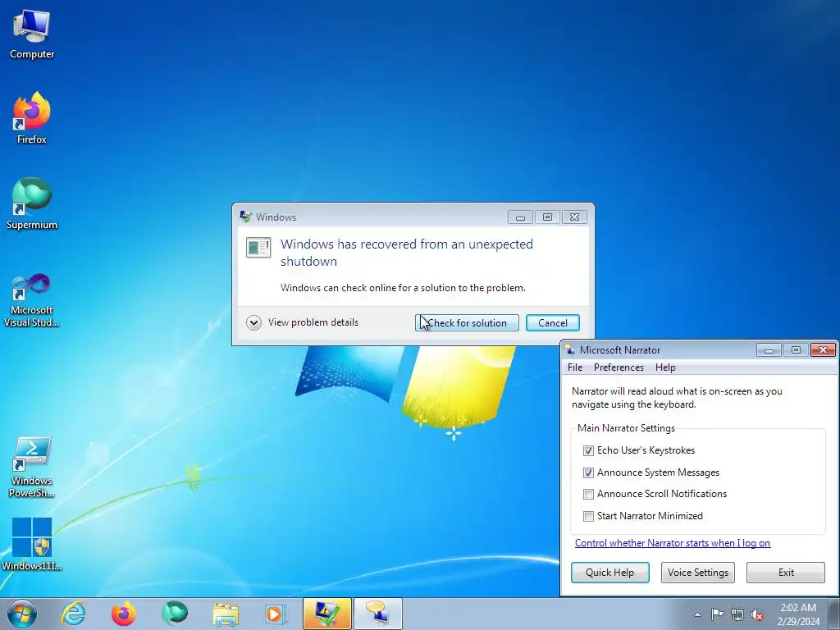Open the Narrator Preferences menu
840x630 pixels.
point(619,367)
